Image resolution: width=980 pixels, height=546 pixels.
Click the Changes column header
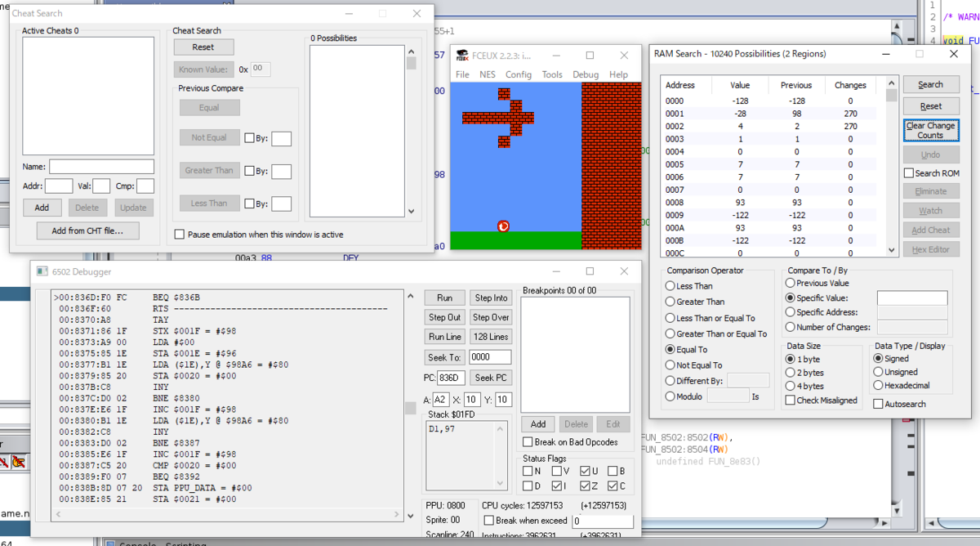click(x=850, y=85)
